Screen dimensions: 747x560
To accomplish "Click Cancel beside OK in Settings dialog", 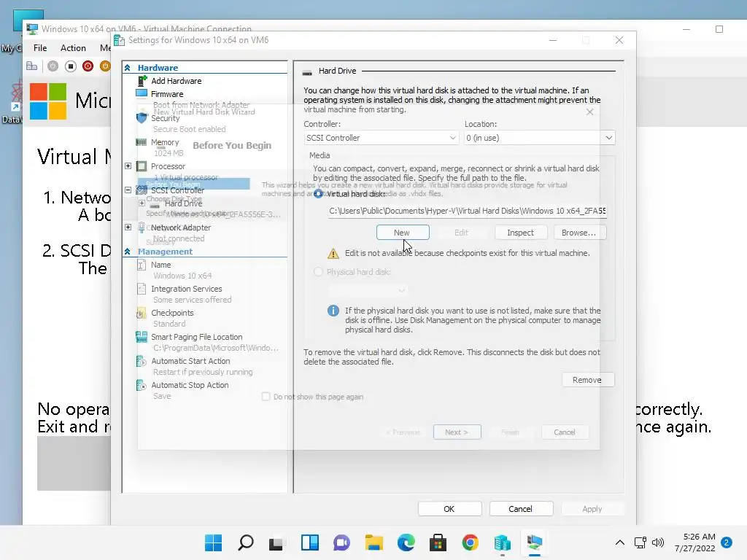I will [x=521, y=508].
